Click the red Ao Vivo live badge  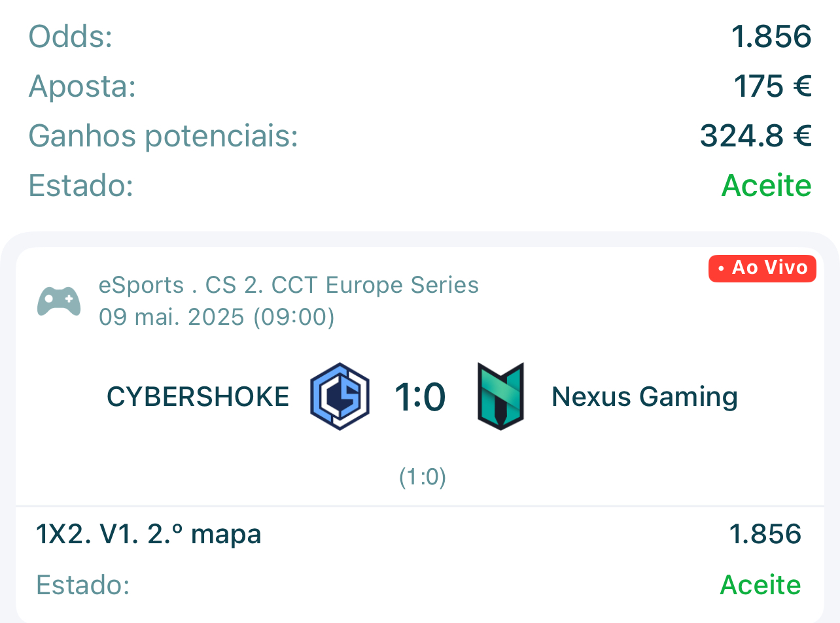pos(762,268)
